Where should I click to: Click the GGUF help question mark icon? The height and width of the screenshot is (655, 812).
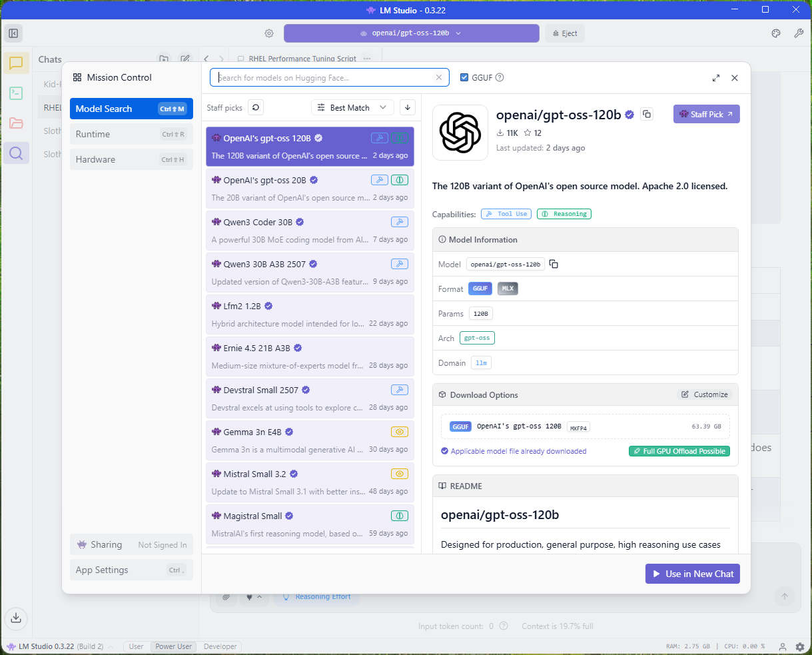[x=500, y=77]
